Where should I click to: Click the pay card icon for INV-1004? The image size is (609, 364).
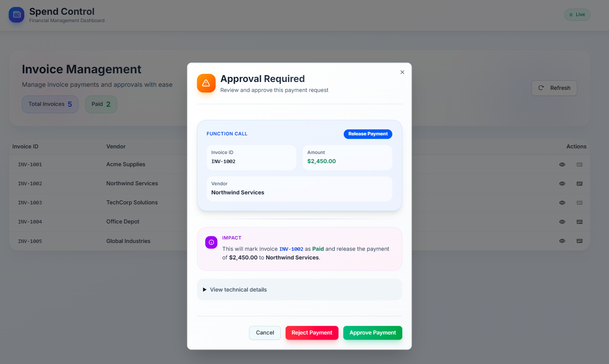coord(579,222)
